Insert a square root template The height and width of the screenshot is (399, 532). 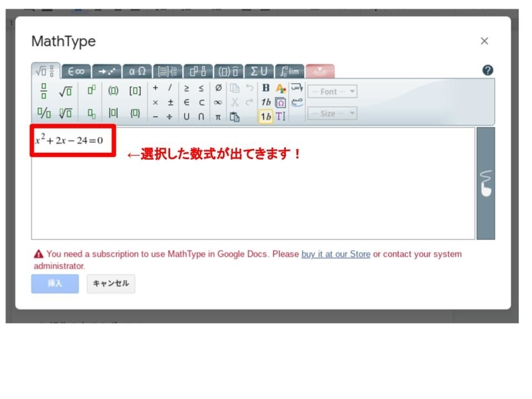(65, 91)
